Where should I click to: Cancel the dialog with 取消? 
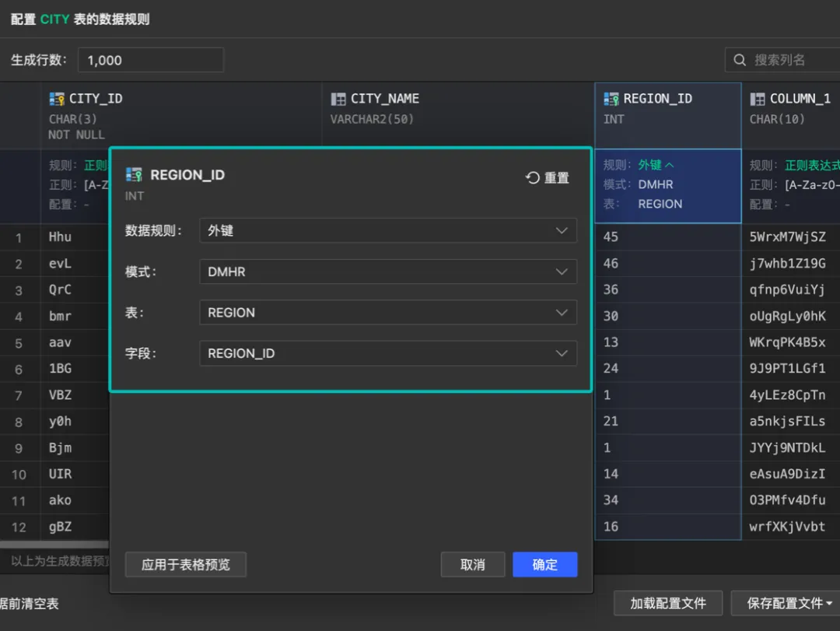(473, 565)
